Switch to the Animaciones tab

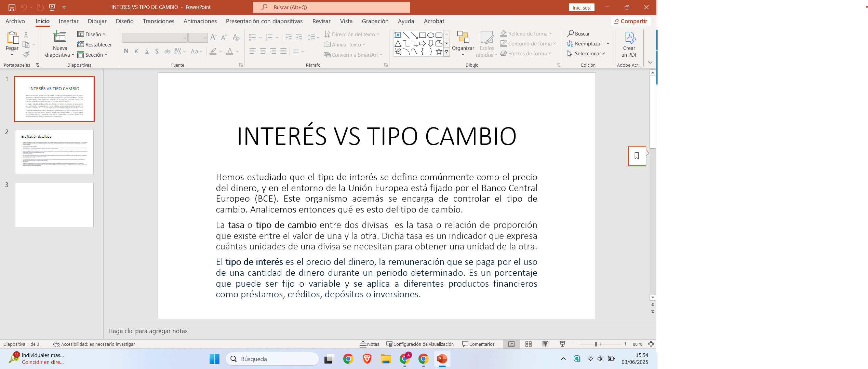[200, 21]
